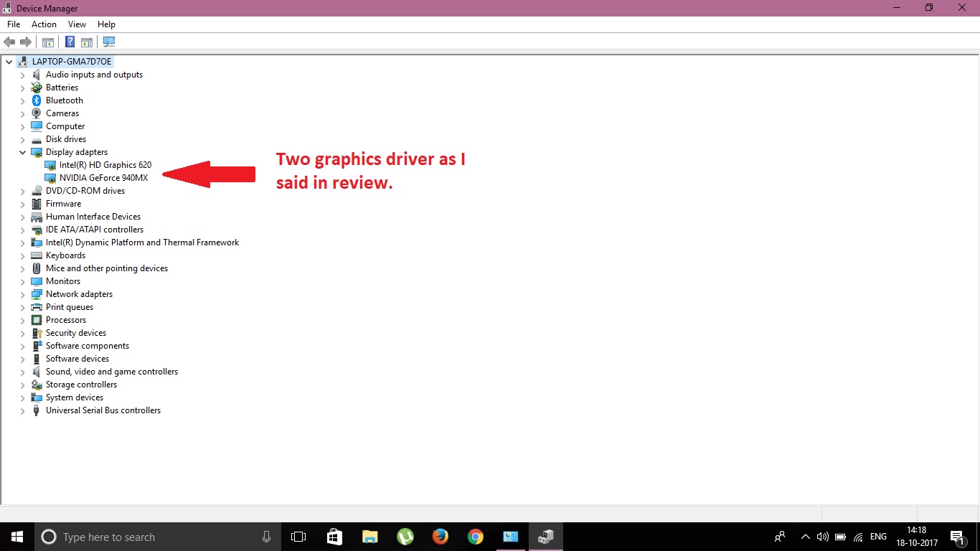The image size is (980, 551).
Task: Click the Audio inputs and outputs speaker icon
Action: [x=37, y=75]
